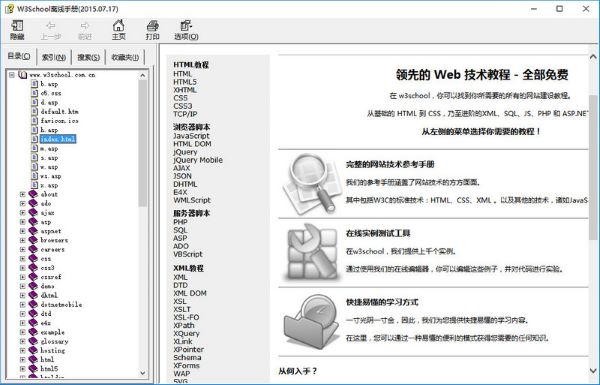The image size is (600, 385).
Task: Select the d.asp file in the tree
Action: coord(49,102)
